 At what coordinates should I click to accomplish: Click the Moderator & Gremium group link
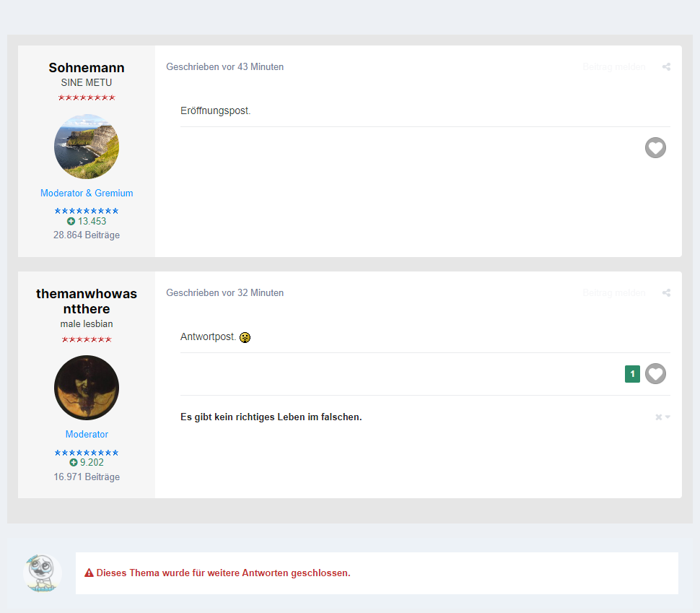[87, 193]
